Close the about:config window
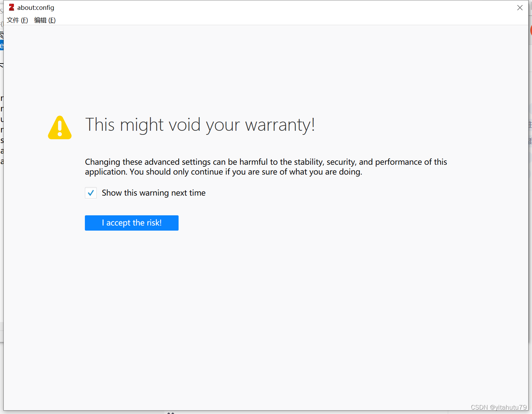The image size is (532, 414). (x=520, y=7)
